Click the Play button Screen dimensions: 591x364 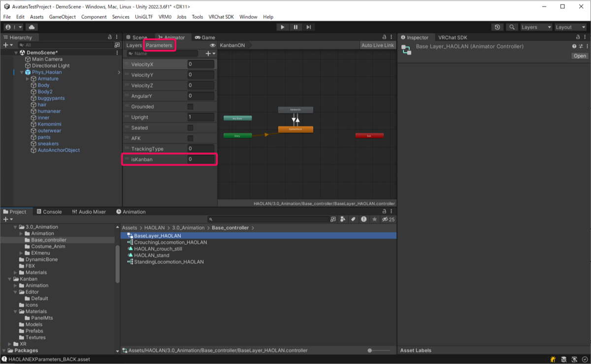(x=282, y=27)
